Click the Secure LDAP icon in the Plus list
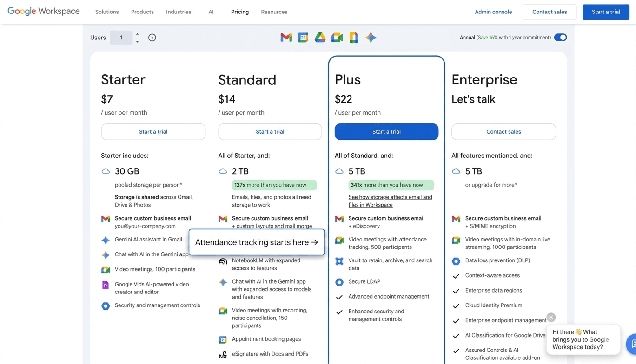Image resolution: width=636 pixels, height=364 pixels. 339,282
